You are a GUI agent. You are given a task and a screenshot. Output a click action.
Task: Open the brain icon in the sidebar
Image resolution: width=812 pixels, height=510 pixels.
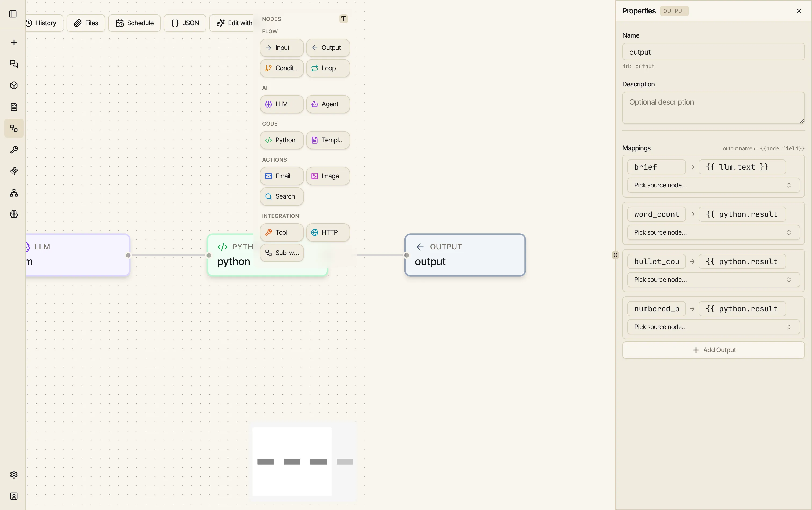14,214
